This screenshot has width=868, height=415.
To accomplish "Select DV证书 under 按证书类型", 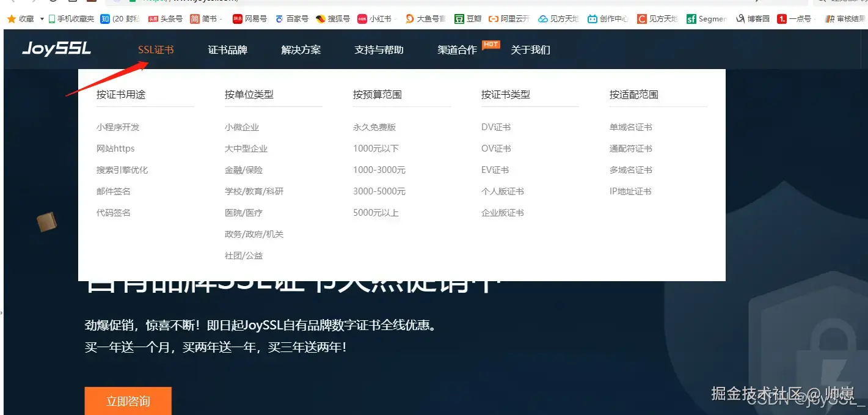I will (496, 127).
